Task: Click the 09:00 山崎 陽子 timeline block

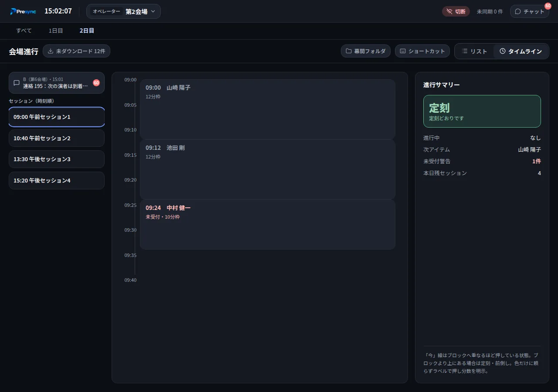Action: click(x=268, y=109)
